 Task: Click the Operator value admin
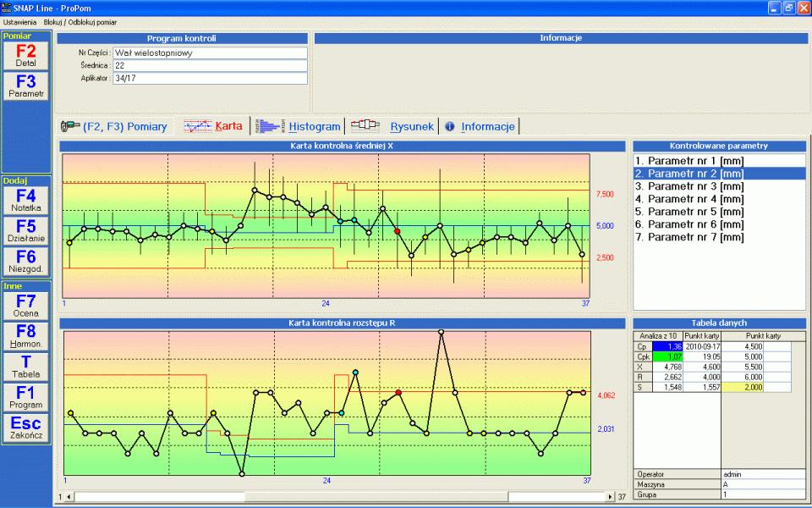click(763, 474)
